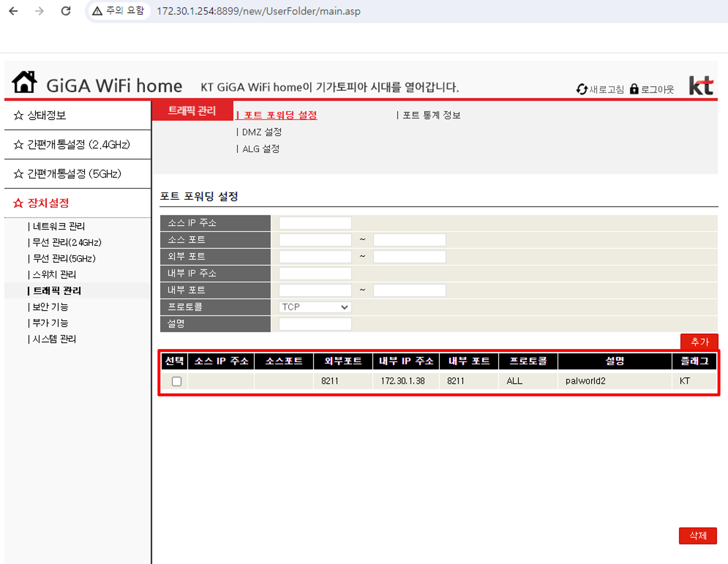This screenshot has width=728, height=564.
Task: Click the GiGA WiFi home house icon
Action: coord(24,82)
